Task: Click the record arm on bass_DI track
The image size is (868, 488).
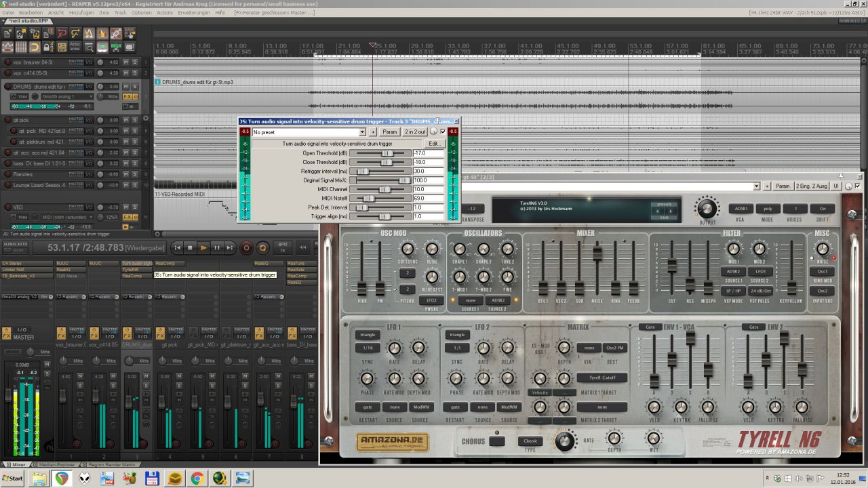Action: click(x=7, y=163)
